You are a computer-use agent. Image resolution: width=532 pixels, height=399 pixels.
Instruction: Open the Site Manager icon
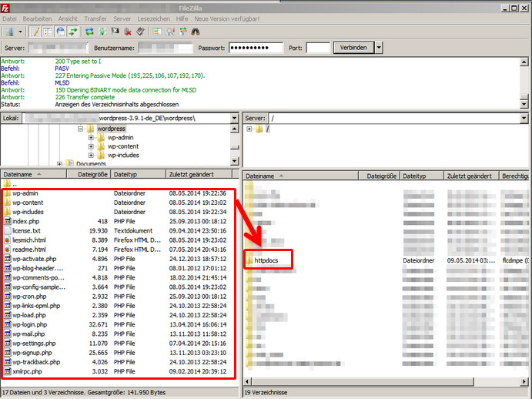coord(10,32)
